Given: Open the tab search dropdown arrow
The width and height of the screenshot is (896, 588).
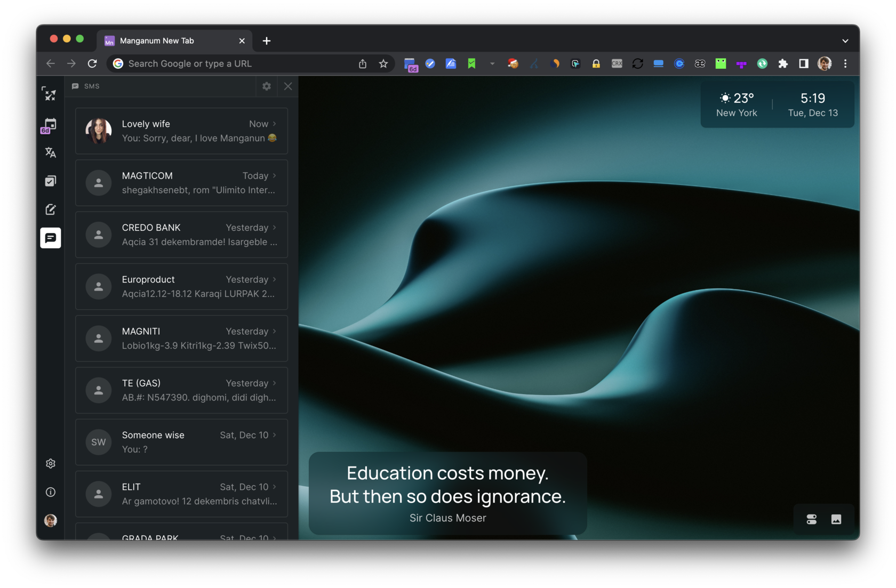Looking at the screenshot, I should (x=845, y=41).
